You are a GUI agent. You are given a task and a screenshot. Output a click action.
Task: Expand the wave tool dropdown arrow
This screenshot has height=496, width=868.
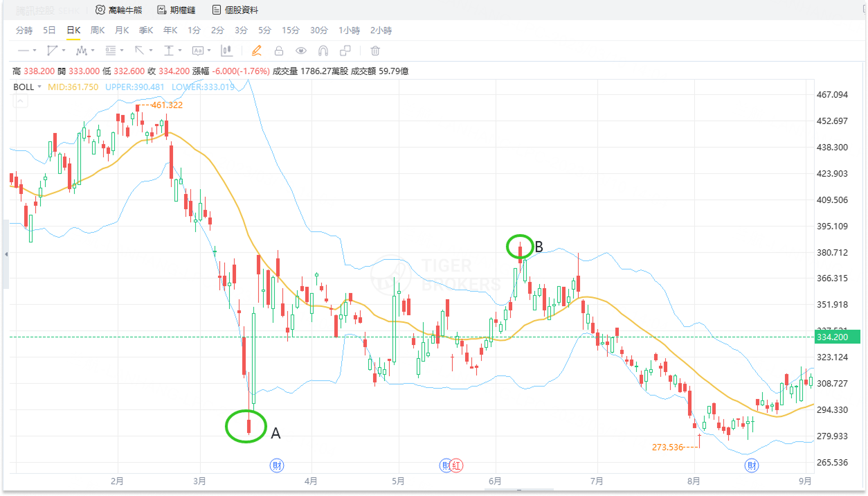coord(93,51)
